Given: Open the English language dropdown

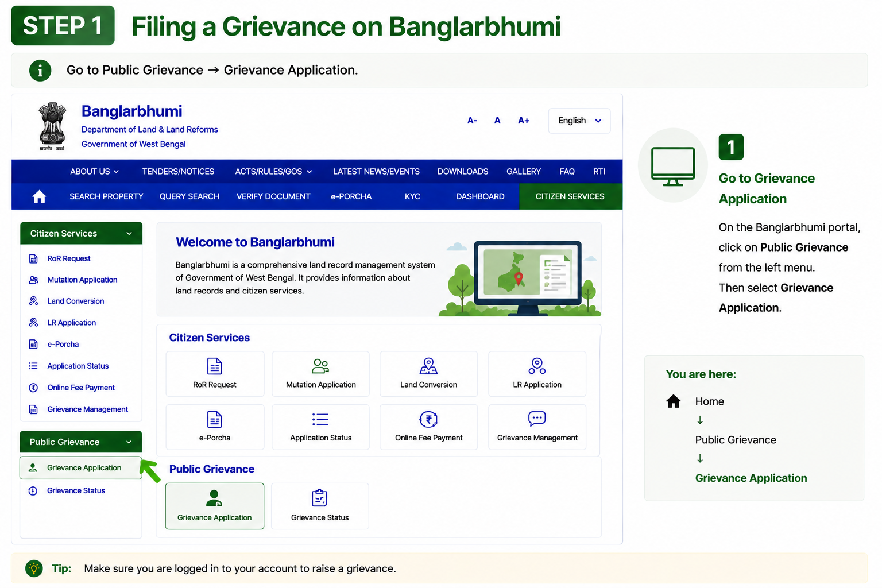Looking at the screenshot, I should click(579, 121).
